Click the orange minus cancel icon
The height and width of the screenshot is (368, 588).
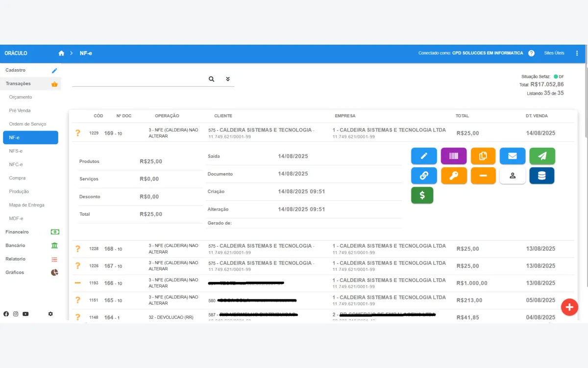(483, 175)
